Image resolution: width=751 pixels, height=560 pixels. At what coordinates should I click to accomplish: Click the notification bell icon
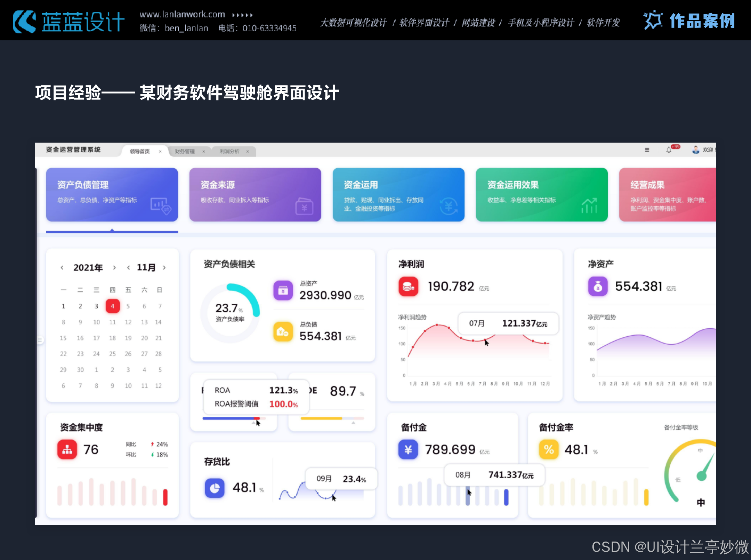pyautogui.click(x=669, y=150)
